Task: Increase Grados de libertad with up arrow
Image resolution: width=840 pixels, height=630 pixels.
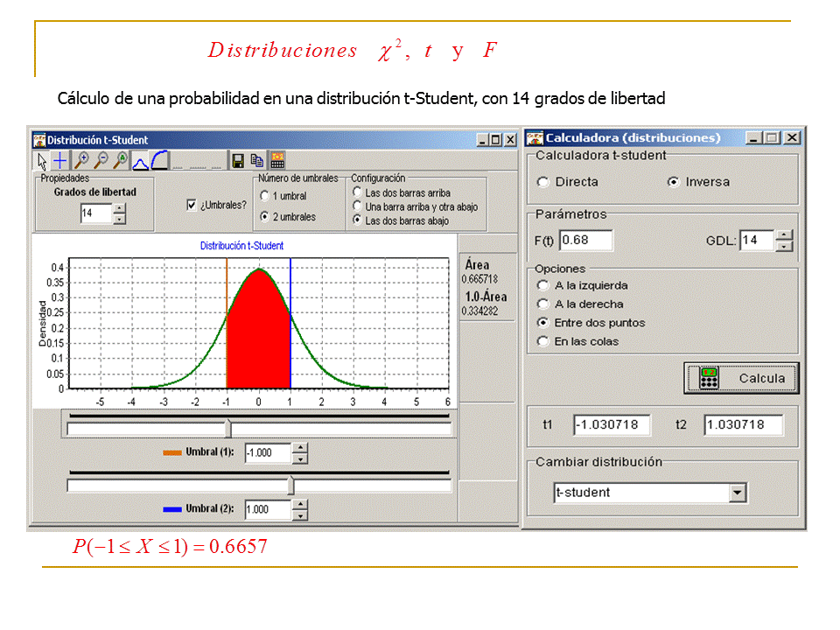Action: pos(120,208)
